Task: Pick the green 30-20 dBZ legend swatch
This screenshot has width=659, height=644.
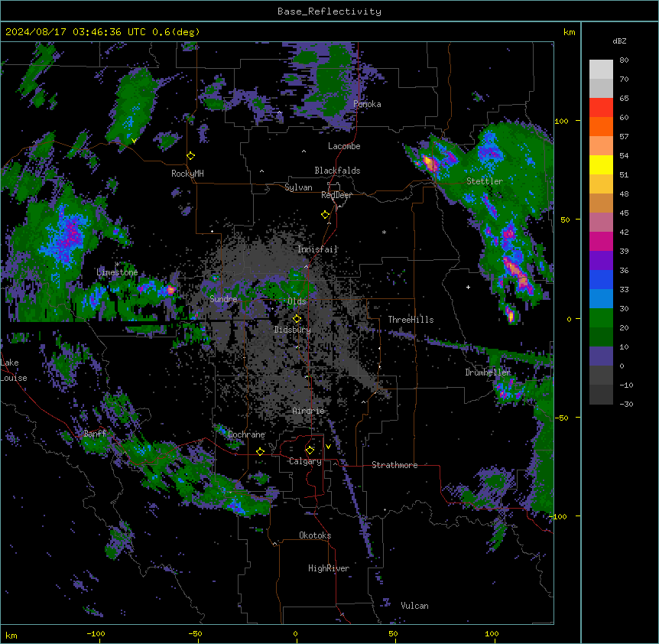Action: click(601, 318)
